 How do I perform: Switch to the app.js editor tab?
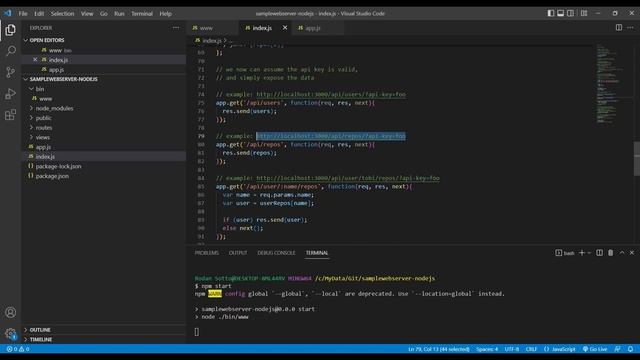[x=318, y=28]
